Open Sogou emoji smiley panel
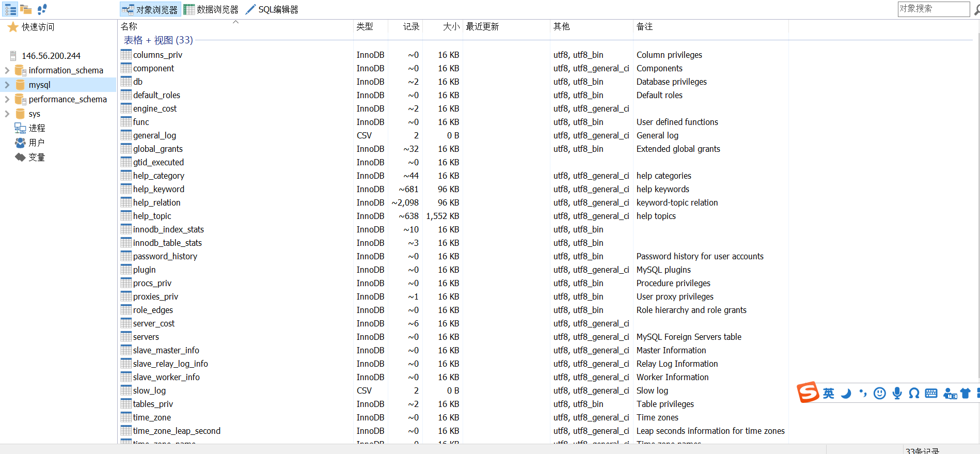This screenshot has width=980, height=454. coord(880,394)
